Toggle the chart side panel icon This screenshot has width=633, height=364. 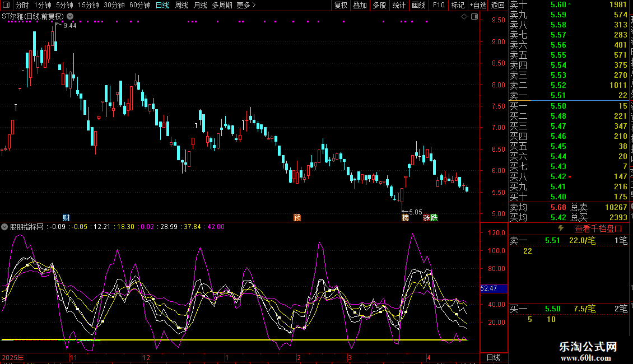[x=474, y=17]
